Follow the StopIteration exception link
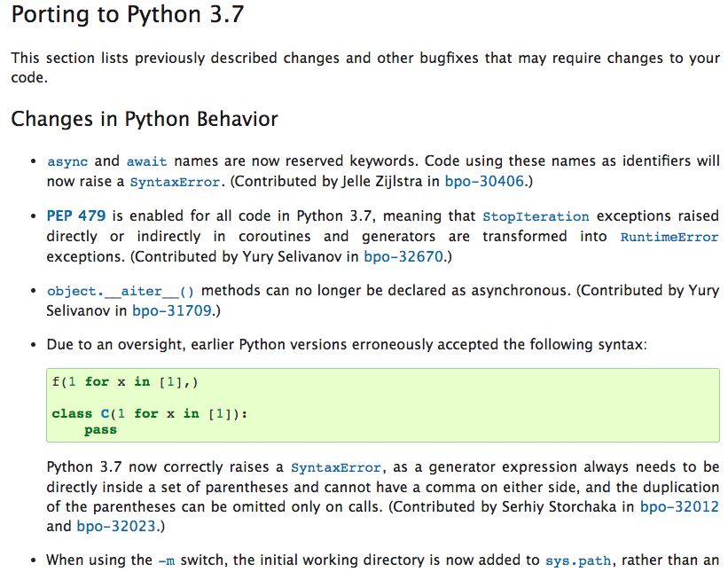The height and width of the screenshot is (572, 728). (536, 216)
